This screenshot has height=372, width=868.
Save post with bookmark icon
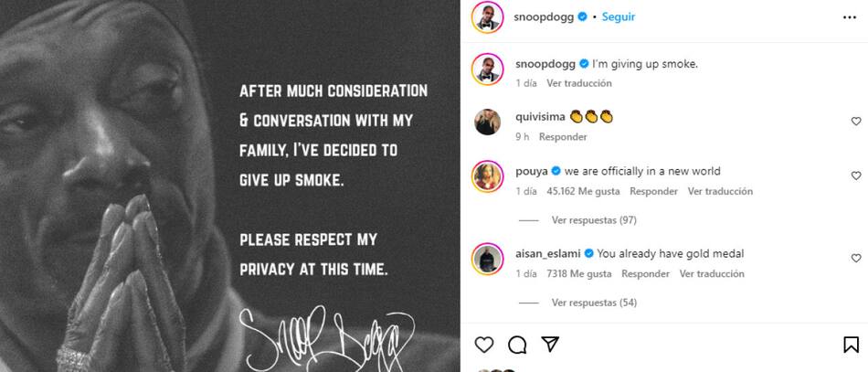click(x=851, y=345)
